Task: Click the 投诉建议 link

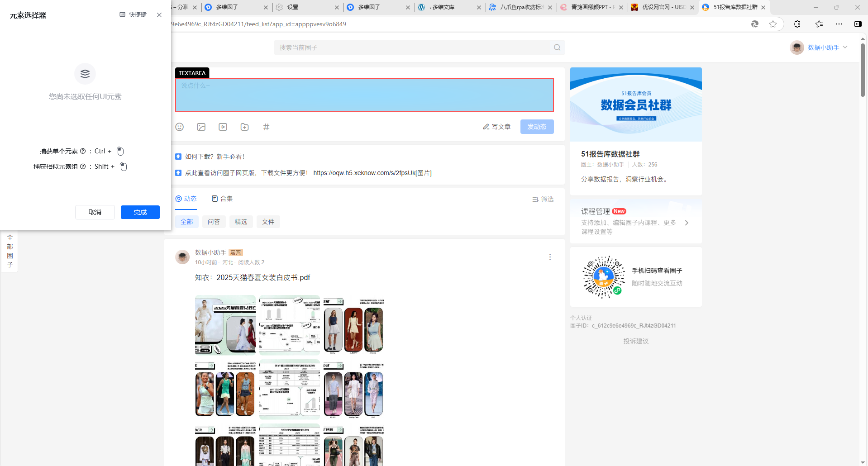Action: (x=636, y=341)
